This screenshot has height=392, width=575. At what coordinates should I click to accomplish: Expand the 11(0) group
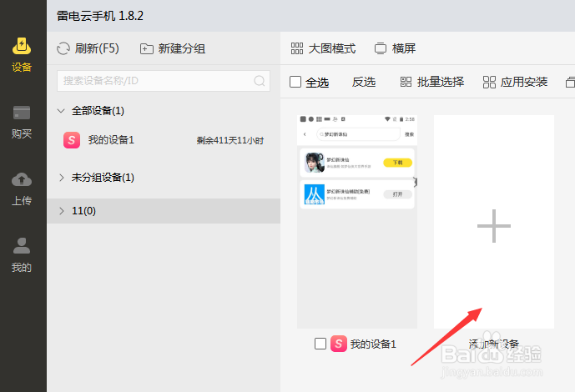pyautogui.click(x=61, y=211)
